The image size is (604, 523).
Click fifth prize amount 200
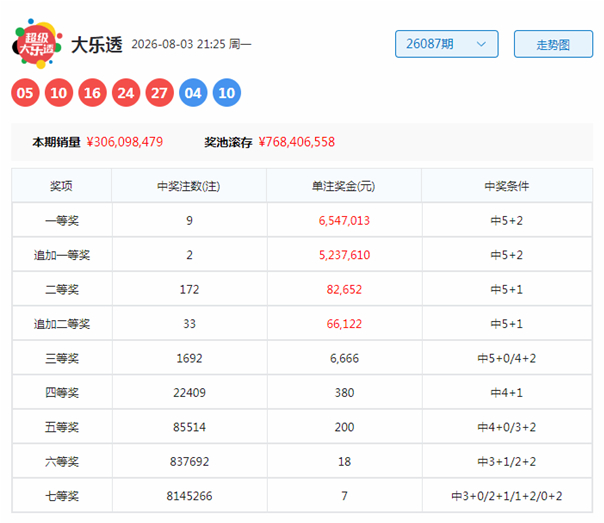pos(344,427)
